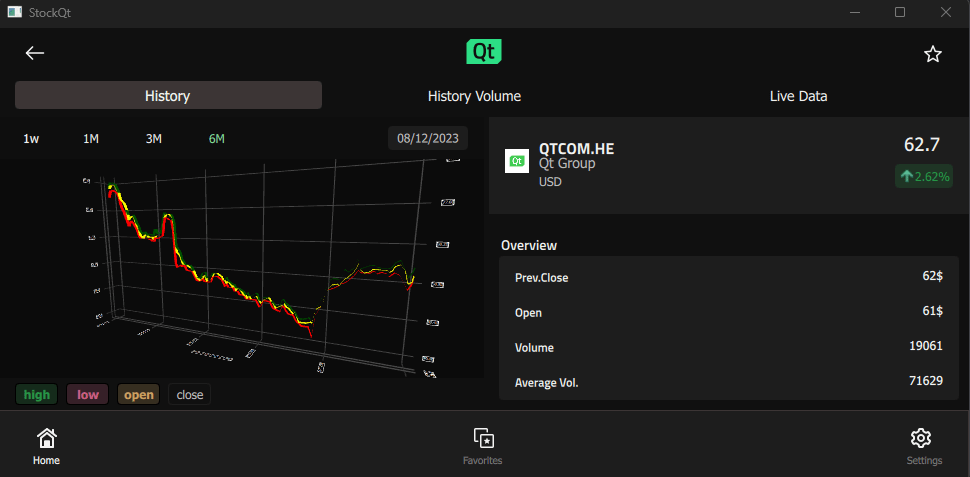Open Home from bottom navigation

[x=46, y=446]
